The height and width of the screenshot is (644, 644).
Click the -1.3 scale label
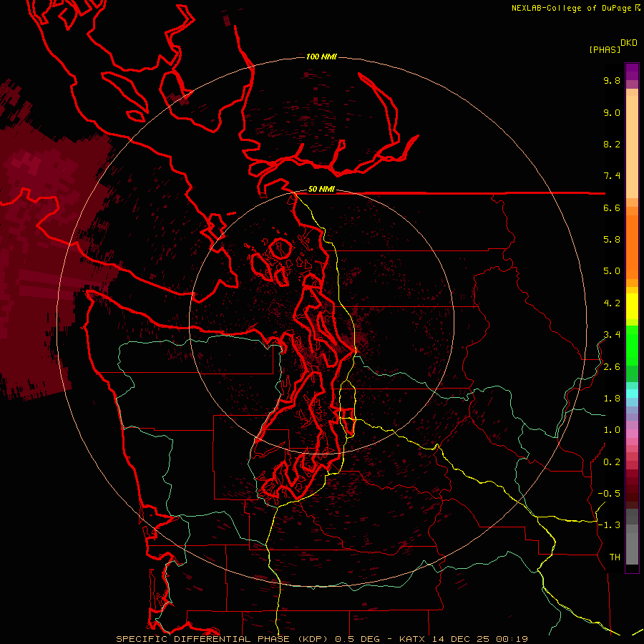click(609, 525)
